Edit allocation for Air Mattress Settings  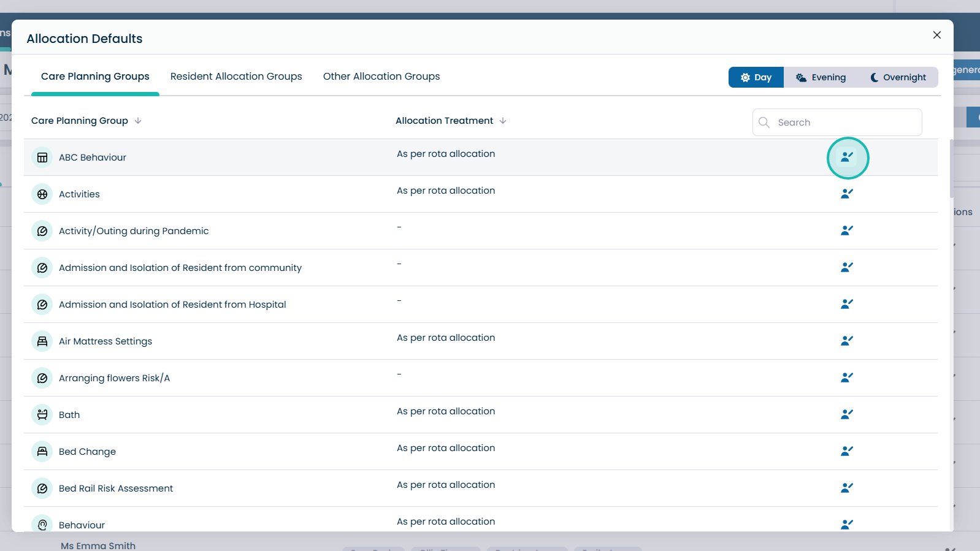[x=847, y=341]
